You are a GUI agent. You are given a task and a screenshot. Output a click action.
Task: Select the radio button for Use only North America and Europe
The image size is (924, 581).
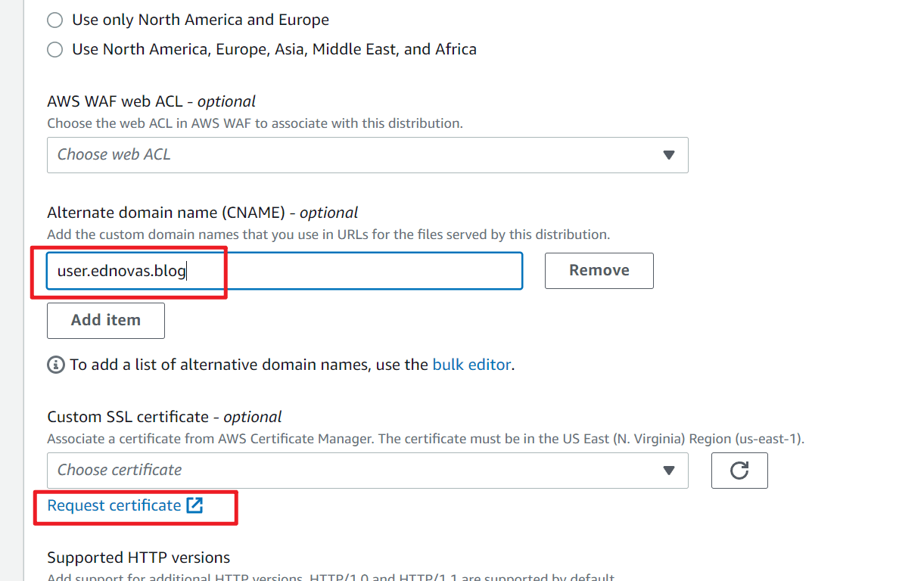pyautogui.click(x=54, y=20)
